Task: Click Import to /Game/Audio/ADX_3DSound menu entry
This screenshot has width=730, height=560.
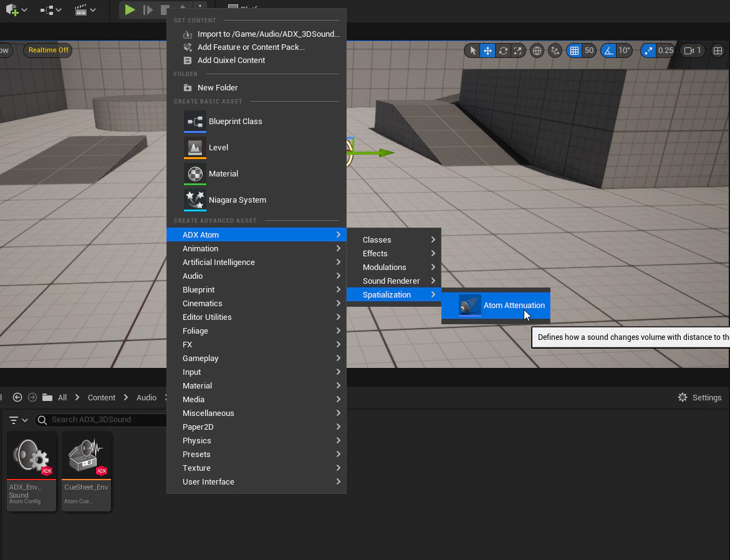Action: (x=256, y=34)
